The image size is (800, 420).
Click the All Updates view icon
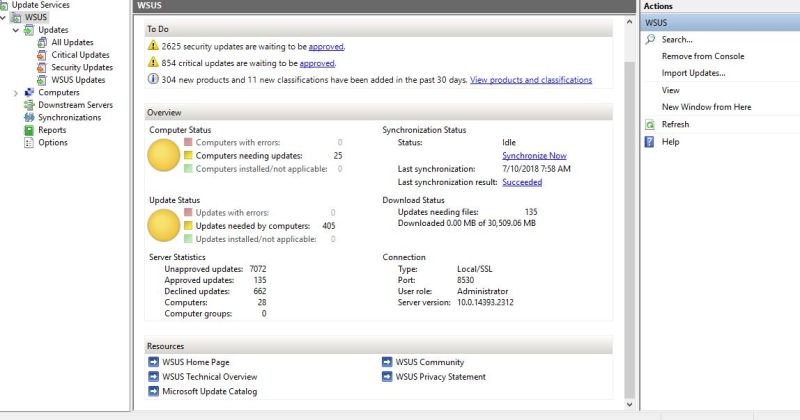pos(42,42)
